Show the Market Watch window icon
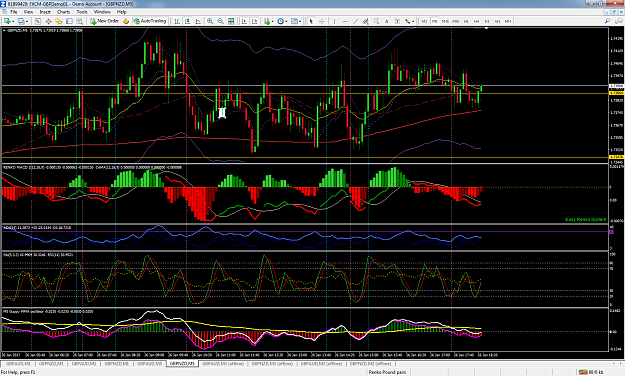Image resolution: width=625 pixels, height=376 pixels. 37,21
